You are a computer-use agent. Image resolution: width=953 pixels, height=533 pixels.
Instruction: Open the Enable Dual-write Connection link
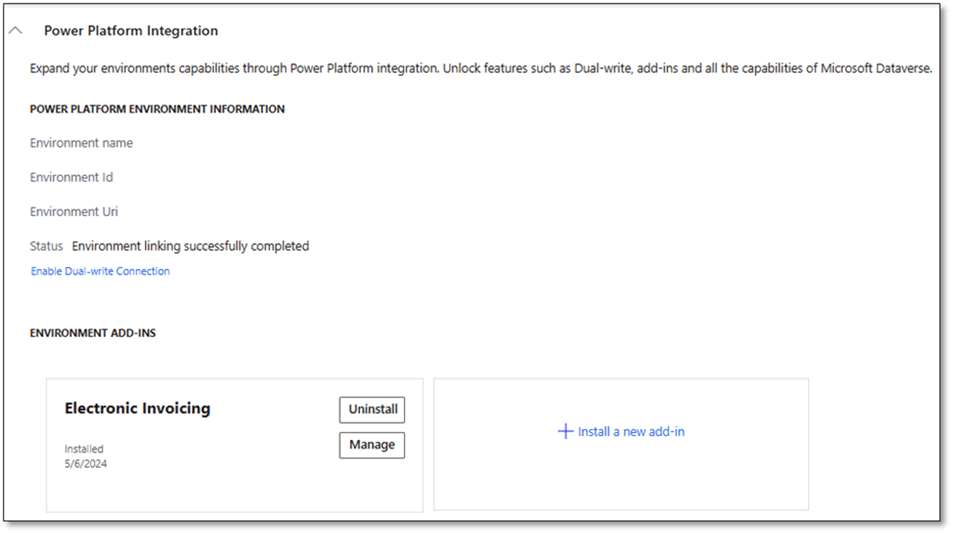pyautogui.click(x=100, y=271)
